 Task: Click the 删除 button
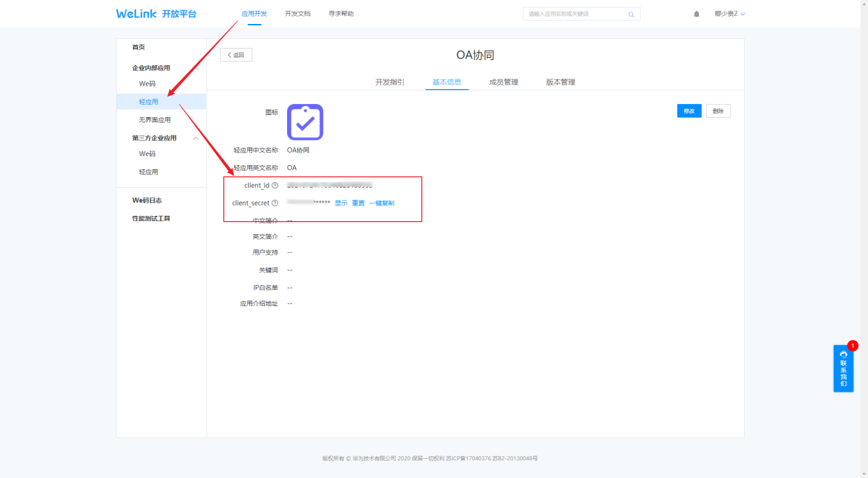718,111
